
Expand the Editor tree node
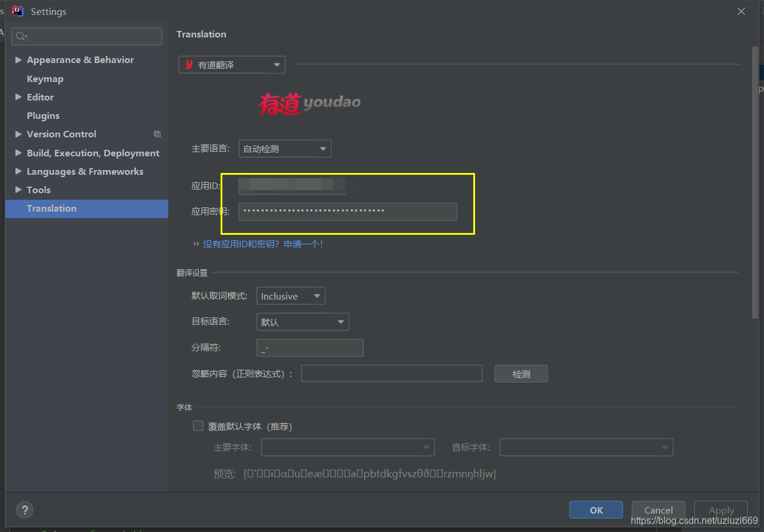[x=18, y=97]
